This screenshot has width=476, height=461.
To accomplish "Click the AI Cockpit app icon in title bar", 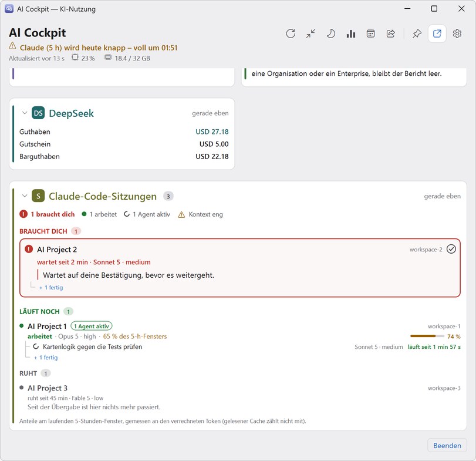I will tap(9, 9).
